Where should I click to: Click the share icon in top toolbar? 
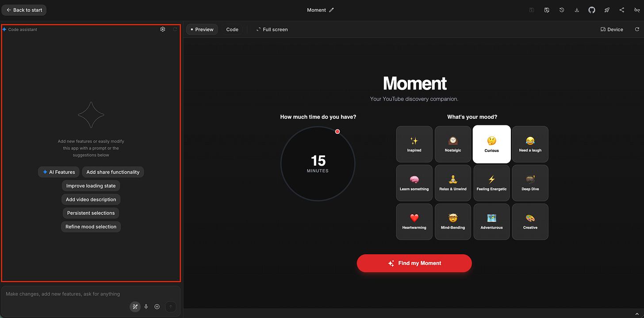point(622,10)
